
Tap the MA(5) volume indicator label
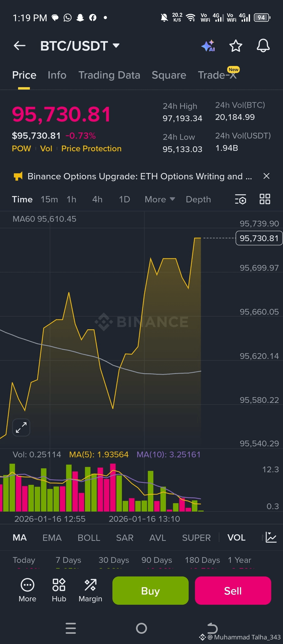[x=99, y=454]
